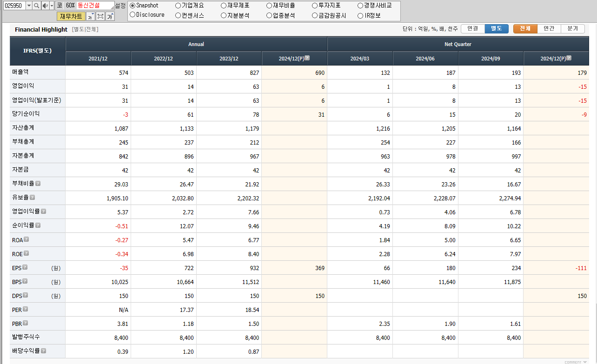Click help icon next to ROA
Screen dimensions: 597x364
27,239
